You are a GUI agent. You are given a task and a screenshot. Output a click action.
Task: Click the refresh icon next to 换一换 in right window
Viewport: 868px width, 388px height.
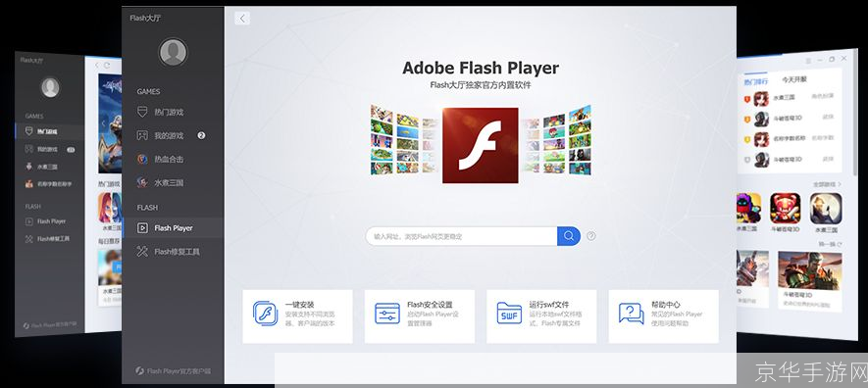[x=840, y=244]
